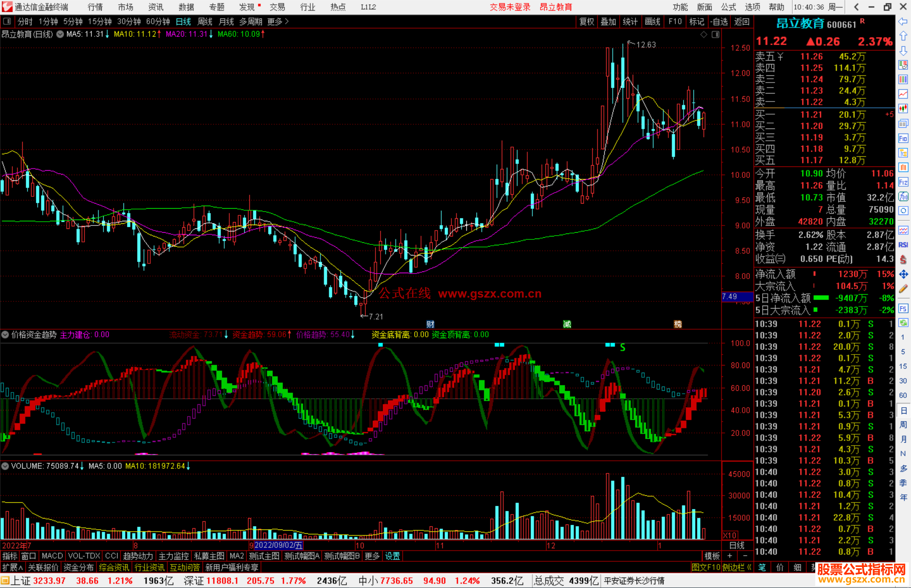Click the 财 marker on the chart timeline
Screen dimensions: 911x588
[x=430, y=324]
